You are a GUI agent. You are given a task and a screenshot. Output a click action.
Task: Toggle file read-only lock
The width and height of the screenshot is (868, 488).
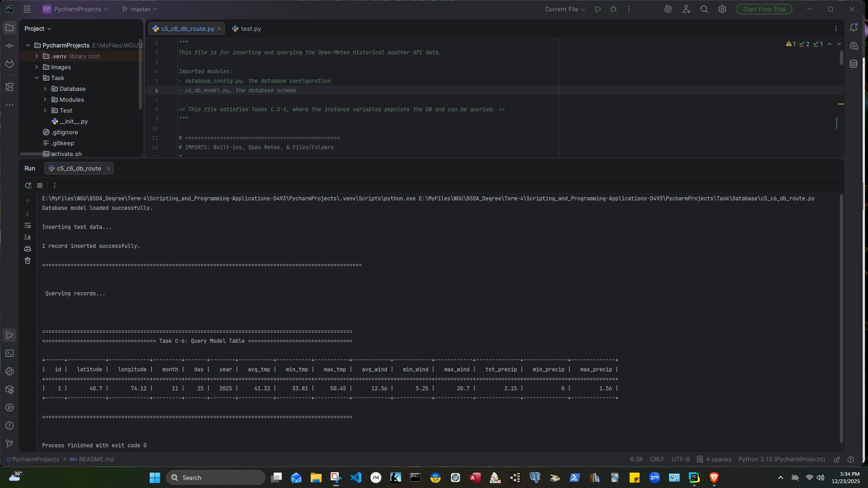(837, 460)
